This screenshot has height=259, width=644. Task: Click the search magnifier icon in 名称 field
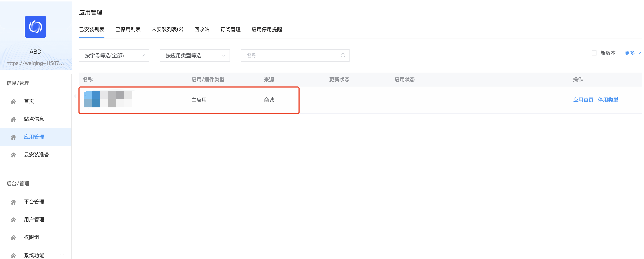point(343,55)
